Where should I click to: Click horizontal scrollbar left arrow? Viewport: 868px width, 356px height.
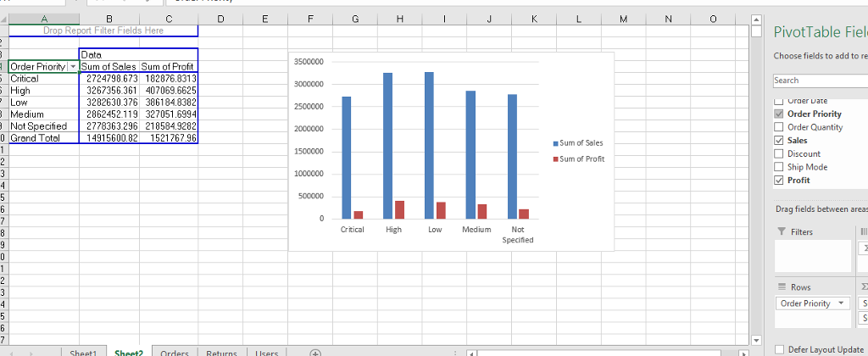point(471,353)
